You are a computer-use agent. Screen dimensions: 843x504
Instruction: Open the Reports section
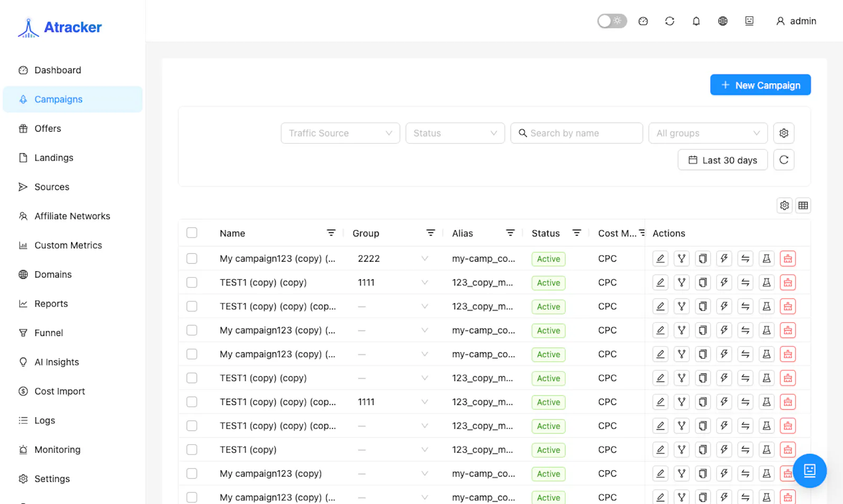pyautogui.click(x=73, y=303)
